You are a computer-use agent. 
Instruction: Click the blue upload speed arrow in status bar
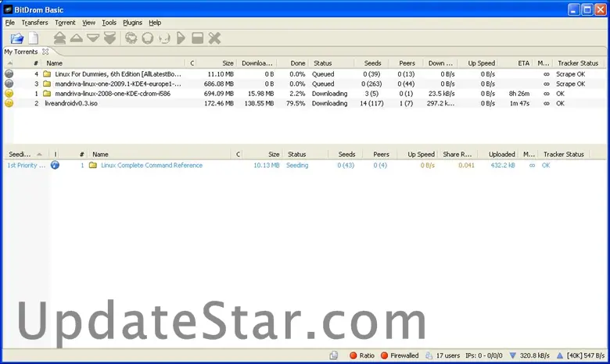(560, 355)
